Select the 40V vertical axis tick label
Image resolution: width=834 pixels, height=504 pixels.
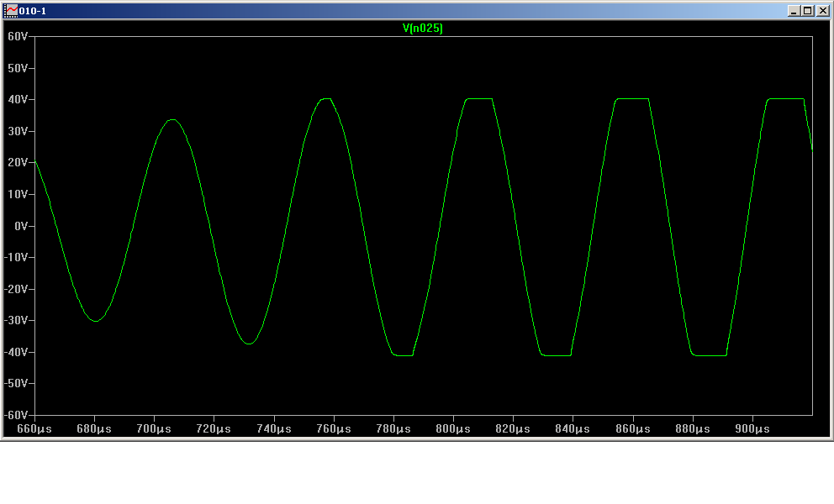[x=18, y=100]
